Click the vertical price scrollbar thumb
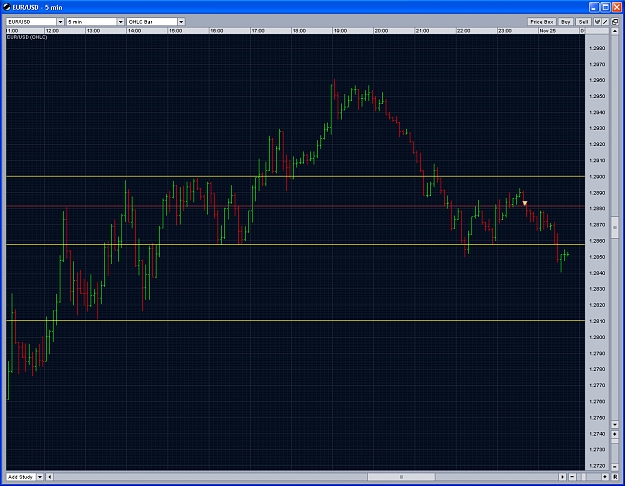 (615, 228)
